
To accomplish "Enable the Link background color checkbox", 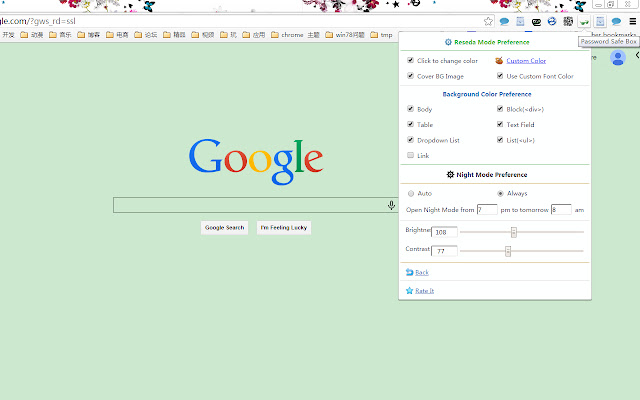I will tap(410, 155).
